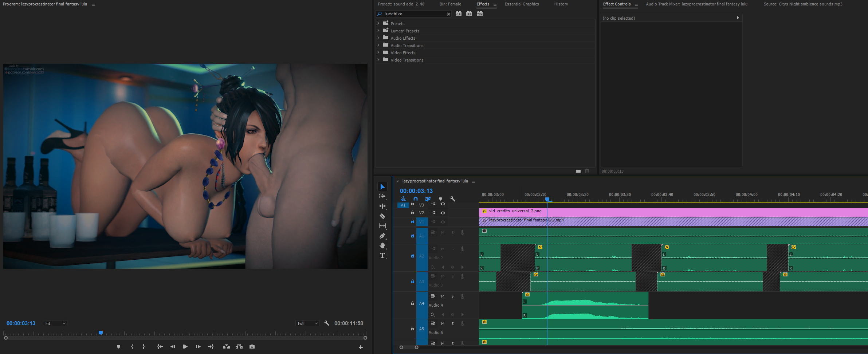Click the timeline ruler playhead

click(x=547, y=199)
